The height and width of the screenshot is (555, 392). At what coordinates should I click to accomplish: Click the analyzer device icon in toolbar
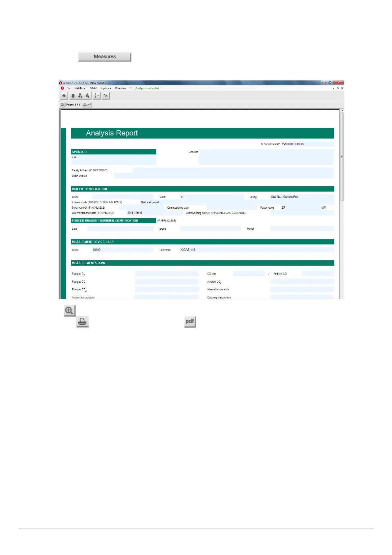coord(97,96)
